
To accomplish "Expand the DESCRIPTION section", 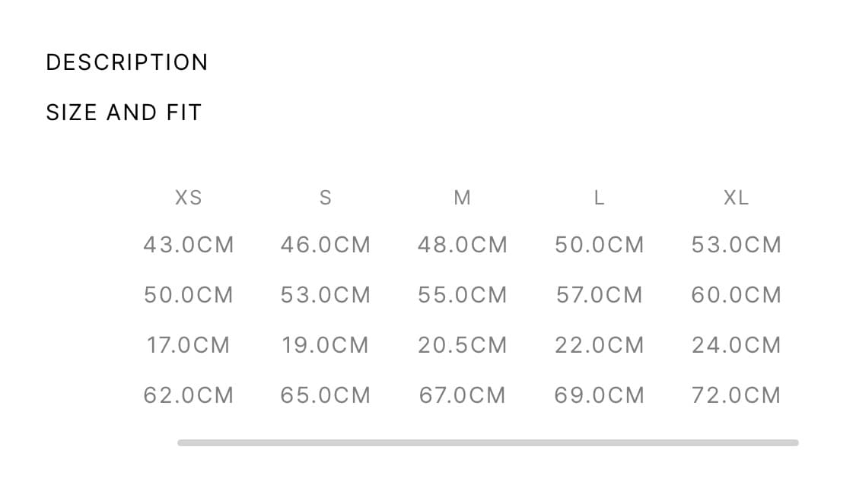I will point(126,62).
